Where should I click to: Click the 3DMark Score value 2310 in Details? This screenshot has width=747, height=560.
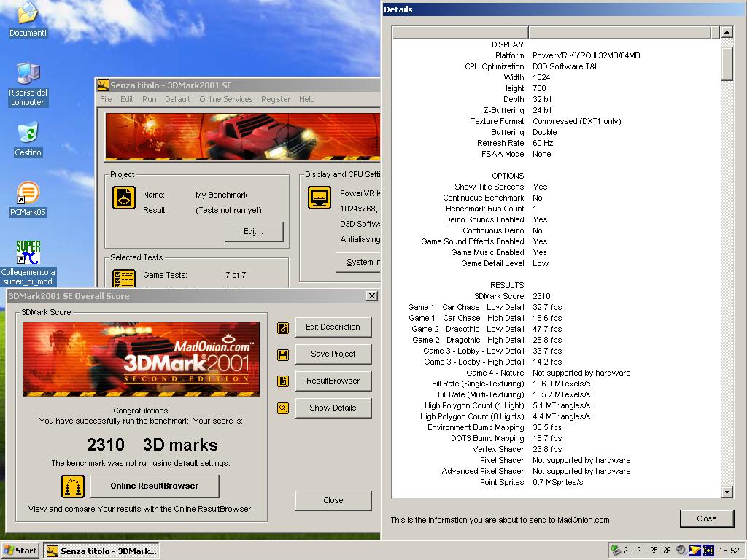point(541,296)
